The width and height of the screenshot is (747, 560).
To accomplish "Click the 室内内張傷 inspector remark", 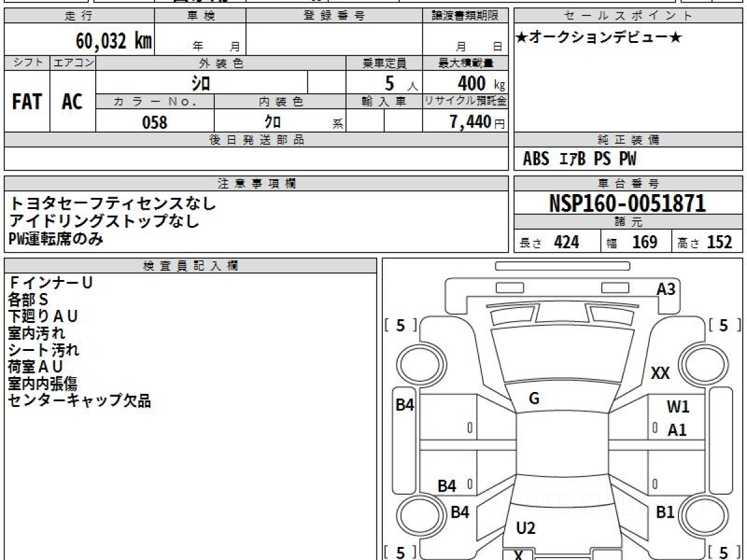I will tap(43, 383).
